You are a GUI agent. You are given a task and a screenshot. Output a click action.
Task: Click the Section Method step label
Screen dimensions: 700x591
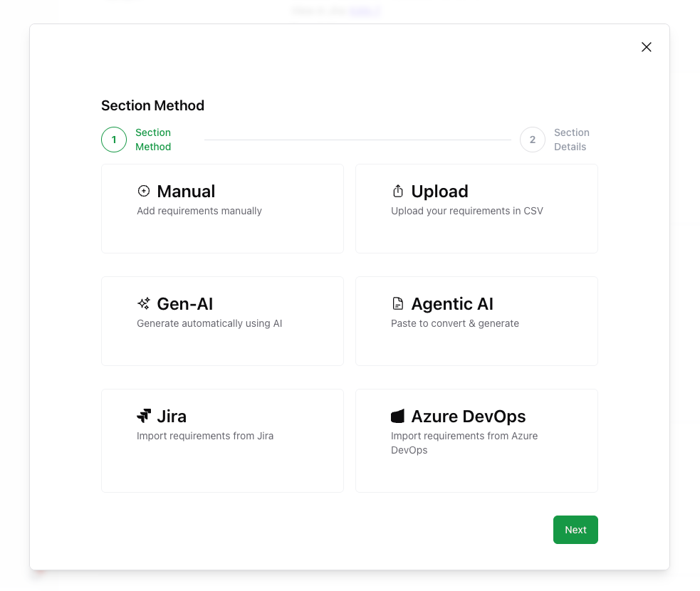tap(153, 140)
